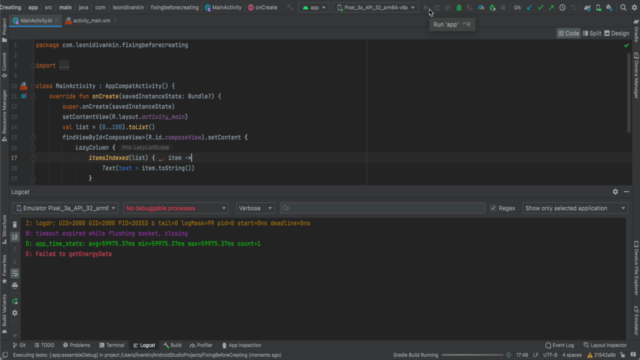
Task: Open the TODO tool window
Action: (x=44, y=345)
